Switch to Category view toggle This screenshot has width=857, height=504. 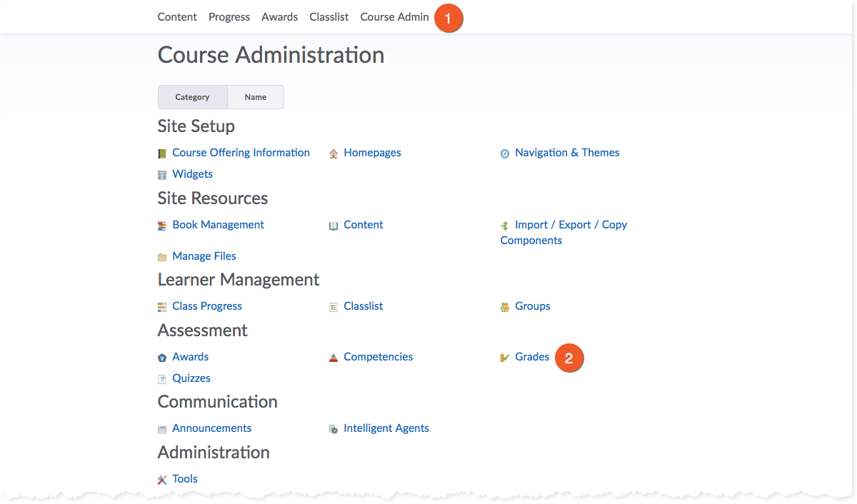192,97
